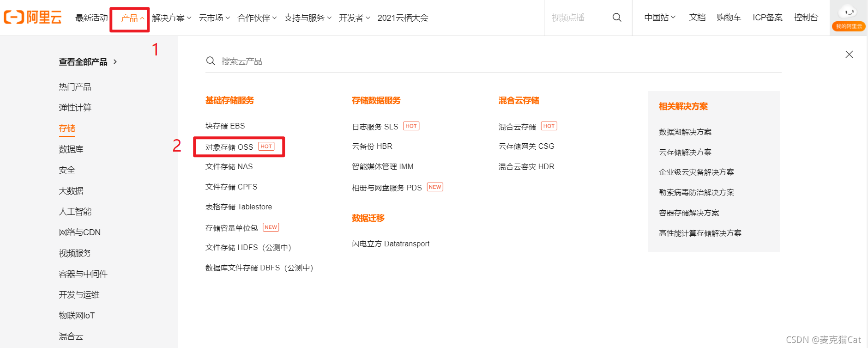The width and height of the screenshot is (868, 348).
Task: Select 安全 category
Action: (67, 170)
